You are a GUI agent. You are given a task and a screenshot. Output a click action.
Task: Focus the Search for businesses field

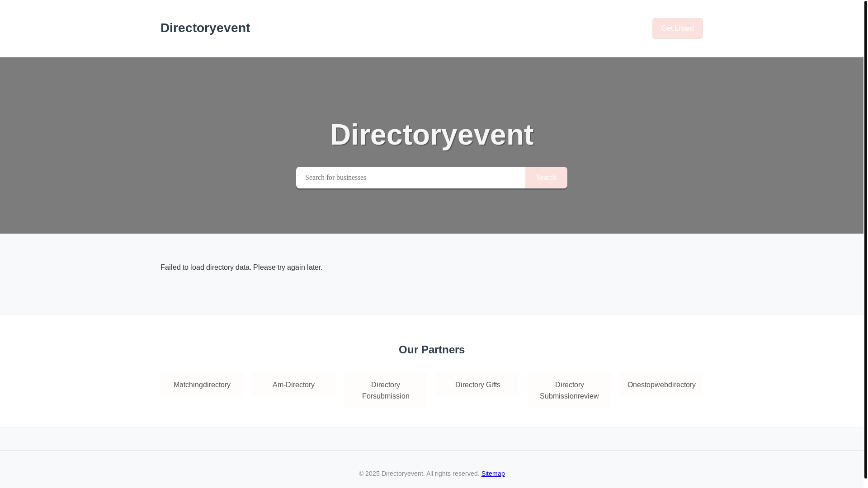pos(410,178)
